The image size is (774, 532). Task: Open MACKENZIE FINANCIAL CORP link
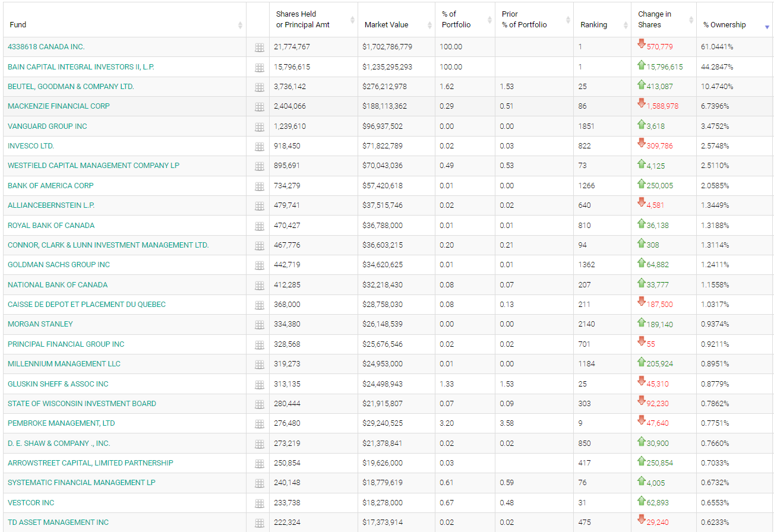(x=59, y=106)
